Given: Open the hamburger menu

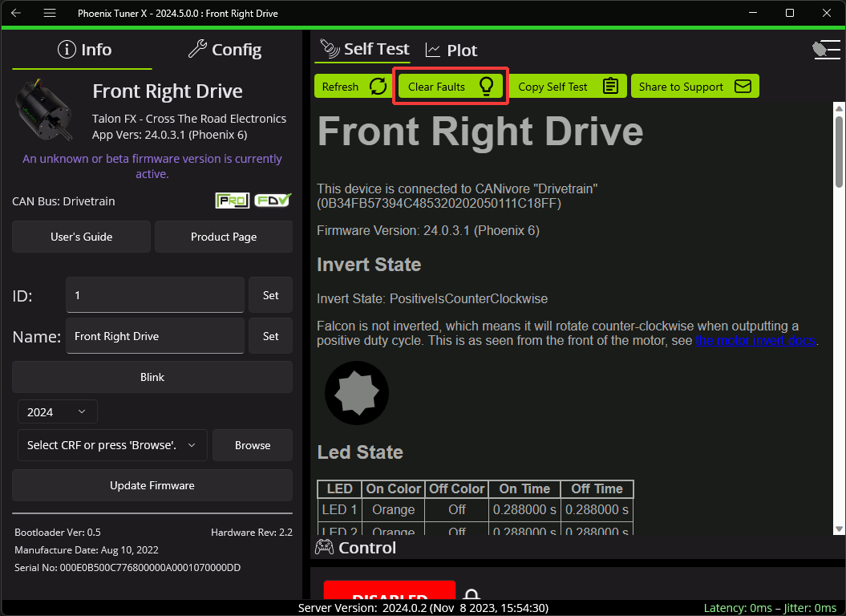Looking at the screenshot, I should click(50, 13).
